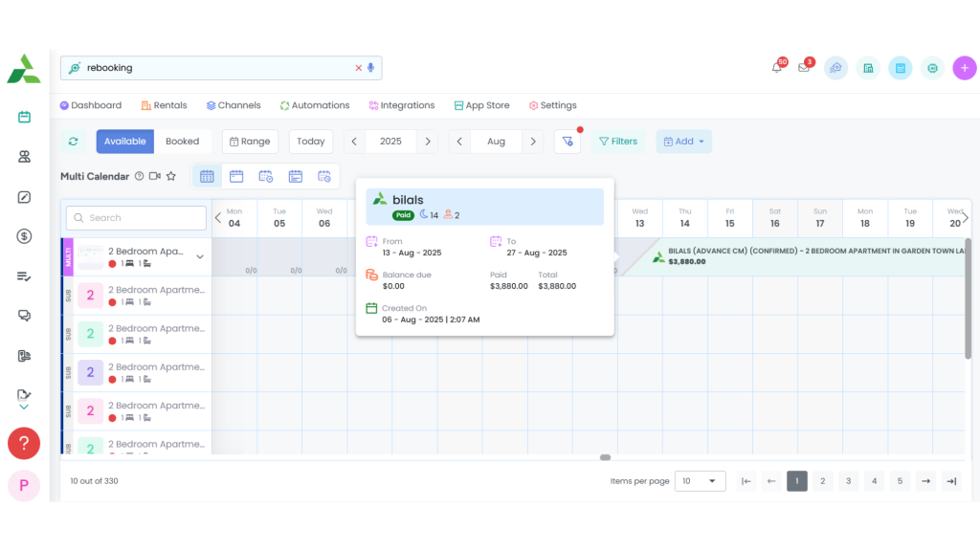This screenshot has width=980, height=551.
Task: Click the Lodgify logo top left
Action: 24,68
